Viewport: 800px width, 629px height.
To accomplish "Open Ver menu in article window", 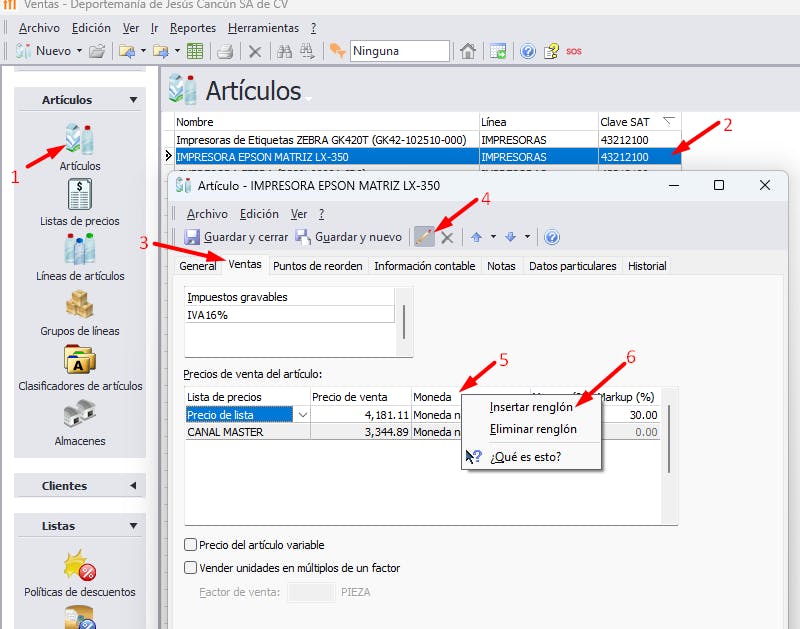I will pos(298,214).
